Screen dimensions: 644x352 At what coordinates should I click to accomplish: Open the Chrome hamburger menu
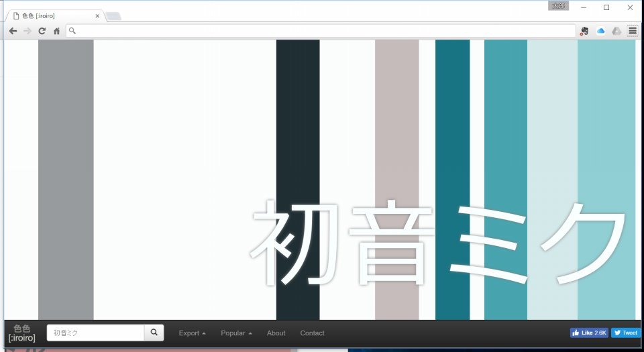click(x=633, y=31)
